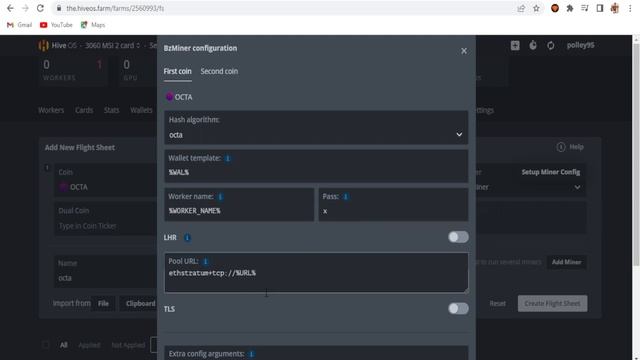Click Import from Clipboard button

tap(139, 304)
